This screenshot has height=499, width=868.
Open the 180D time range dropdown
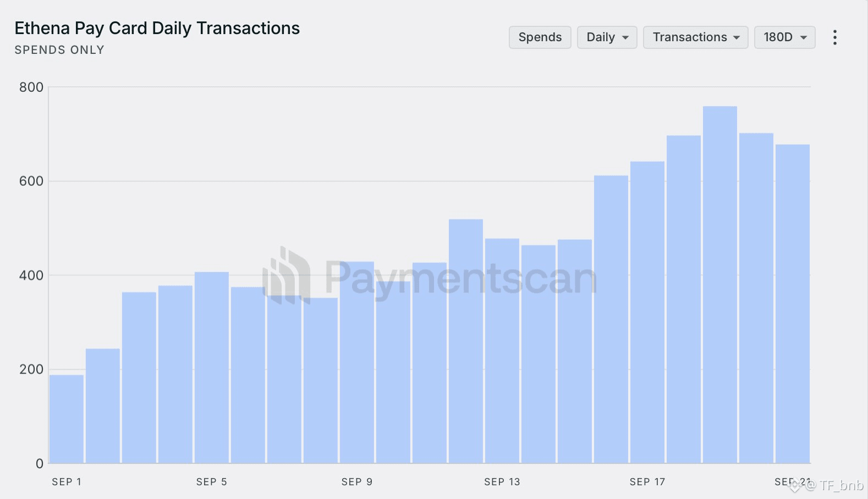pyautogui.click(x=785, y=37)
